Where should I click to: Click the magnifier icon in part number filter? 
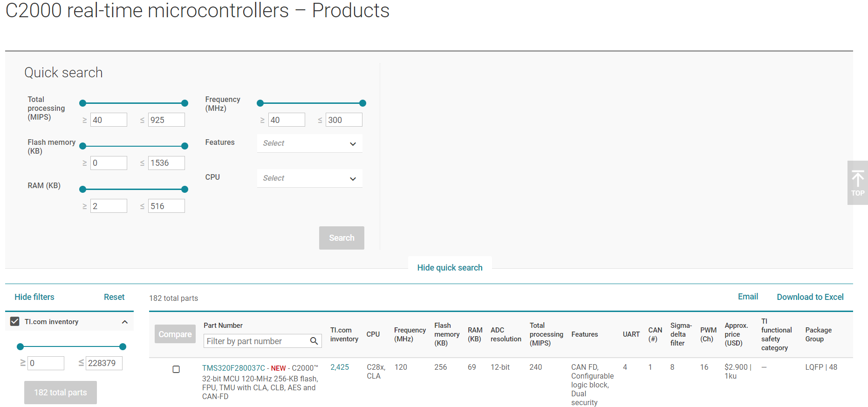click(314, 341)
